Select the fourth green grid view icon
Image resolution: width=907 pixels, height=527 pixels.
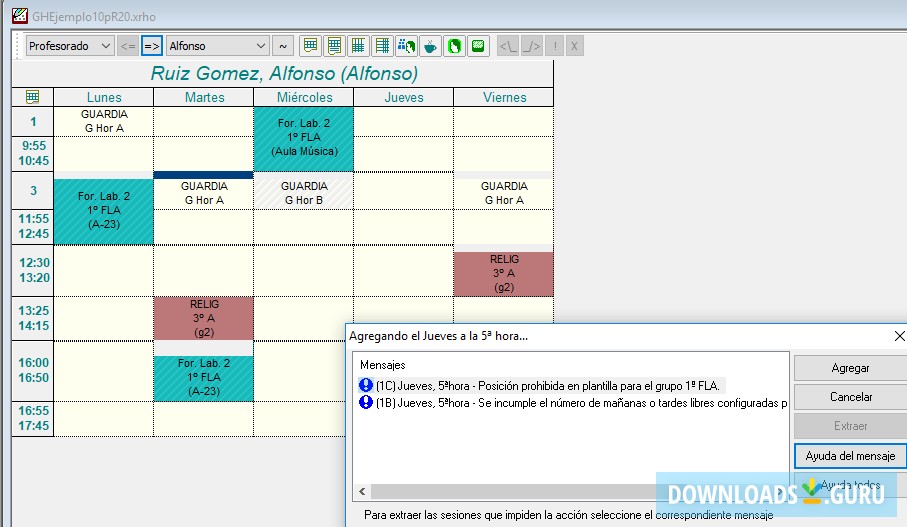point(382,46)
